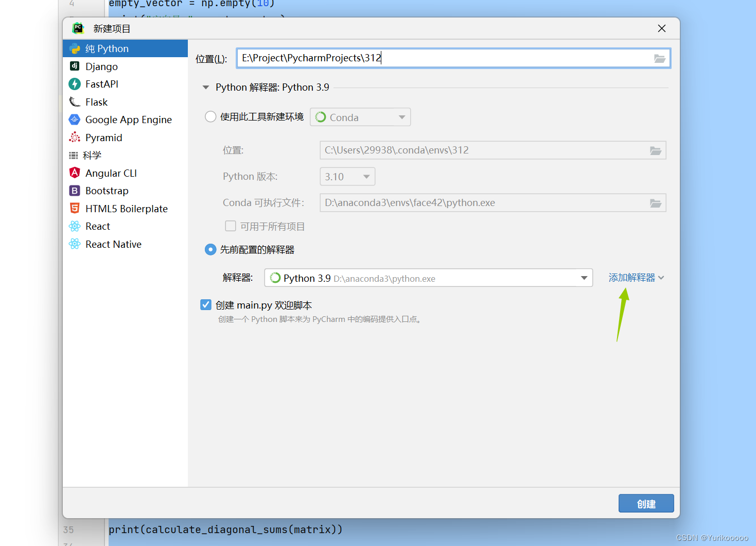Click the Bootstrap B icon
The height and width of the screenshot is (546, 756).
pos(75,191)
